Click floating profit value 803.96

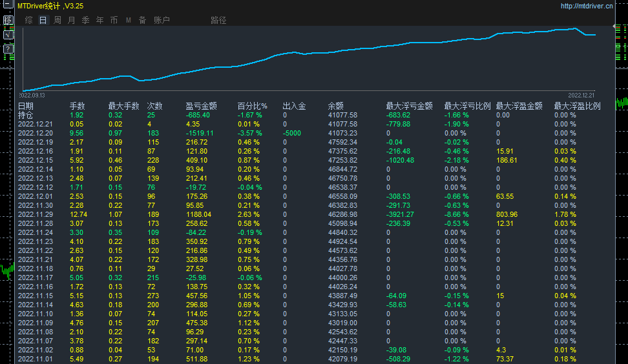tap(507, 214)
